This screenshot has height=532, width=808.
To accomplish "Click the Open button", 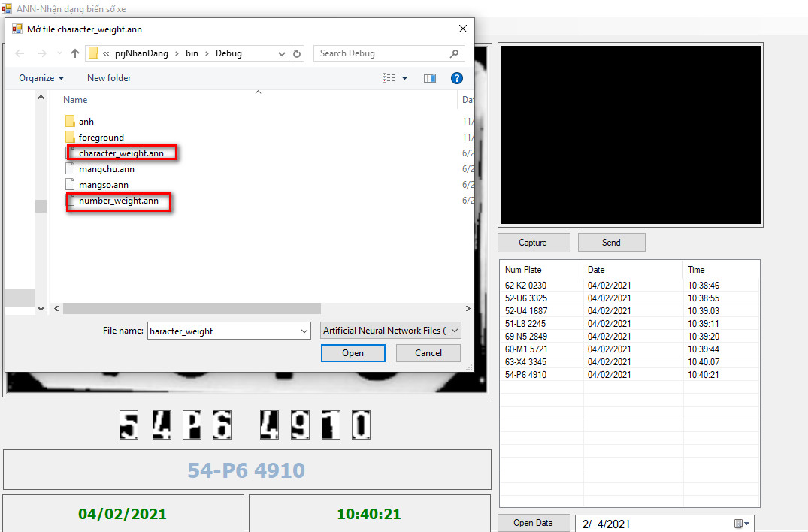I will coord(353,353).
